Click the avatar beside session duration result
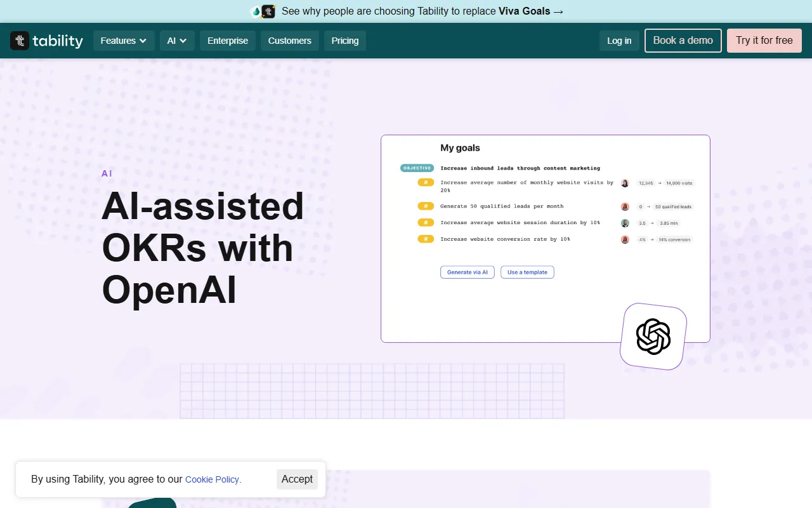 [x=625, y=223]
